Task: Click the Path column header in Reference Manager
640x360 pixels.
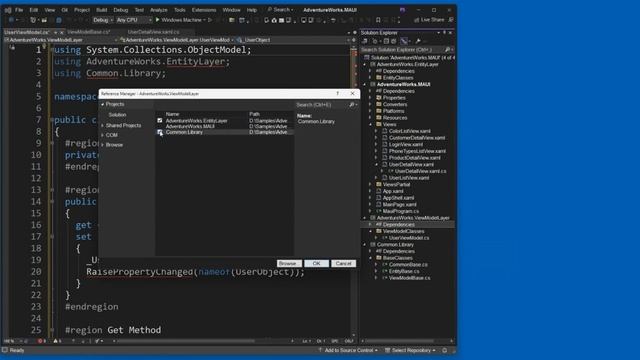Action: tap(254, 114)
